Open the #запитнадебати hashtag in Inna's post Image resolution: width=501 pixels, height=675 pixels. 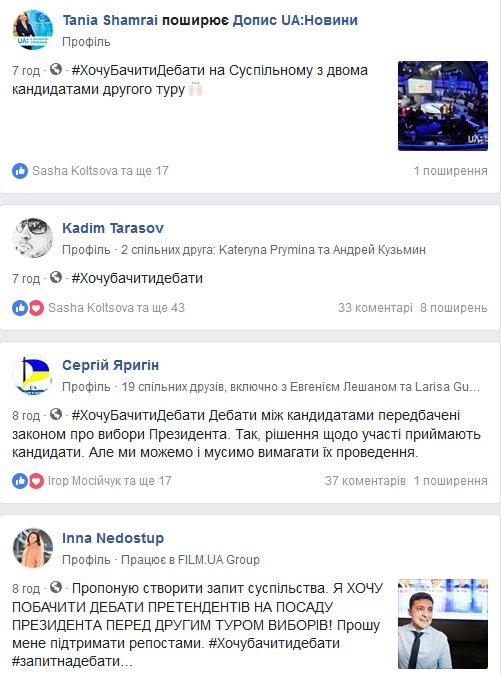[68, 661]
